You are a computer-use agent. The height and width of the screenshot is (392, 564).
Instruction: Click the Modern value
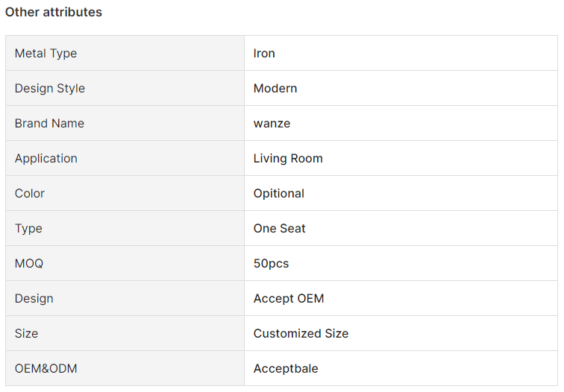point(275,89)
